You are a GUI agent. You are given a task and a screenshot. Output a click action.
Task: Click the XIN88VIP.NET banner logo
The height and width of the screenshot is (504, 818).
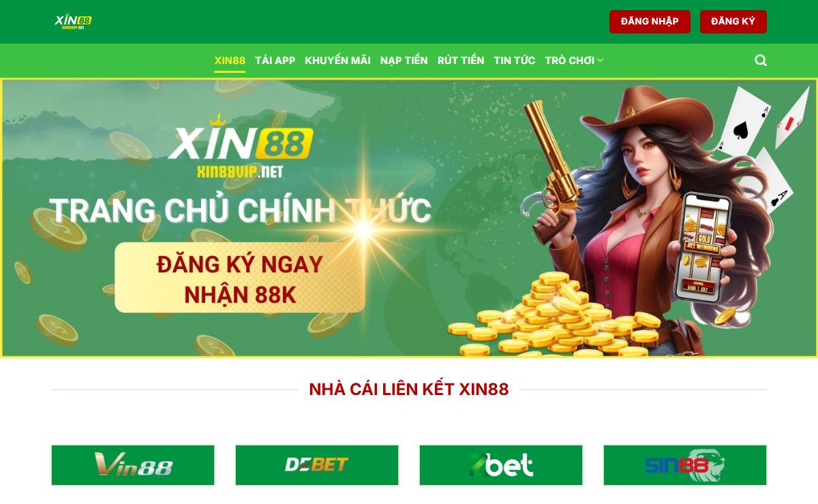pyautogui.click(x=241, y=146)
